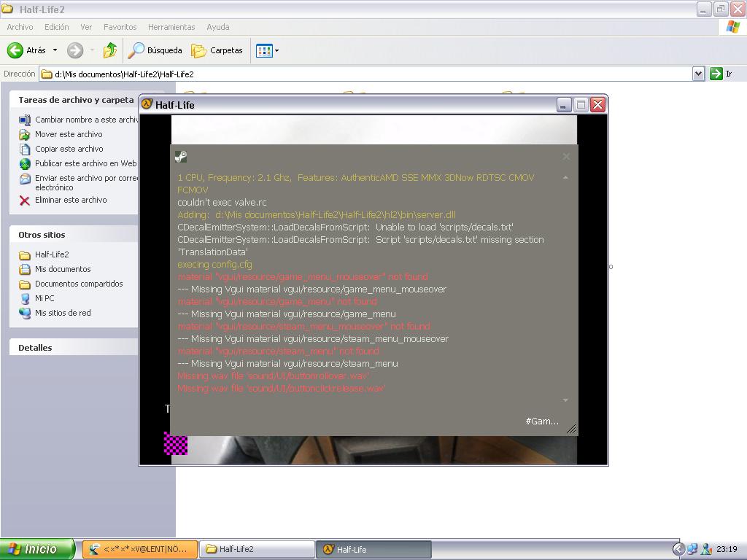Go up one folder level icon
Image resolution: width=747 pixels, height=560 pixels.
110,50
